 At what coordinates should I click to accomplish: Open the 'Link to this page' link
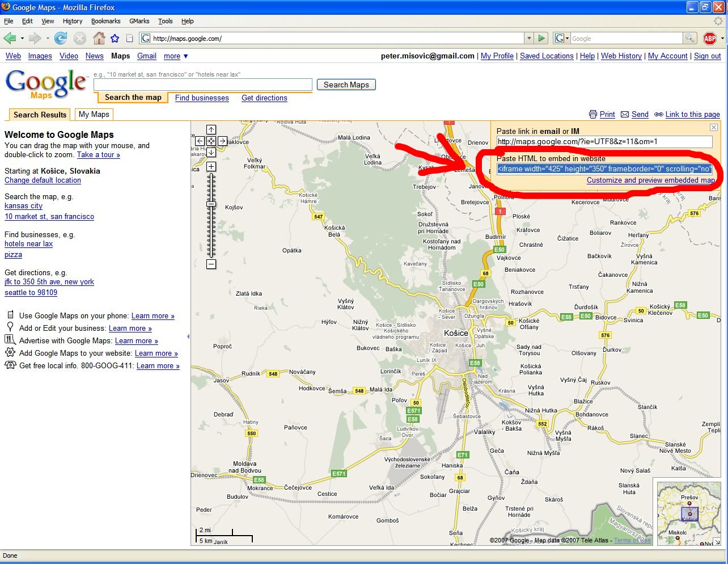(693, 114)
